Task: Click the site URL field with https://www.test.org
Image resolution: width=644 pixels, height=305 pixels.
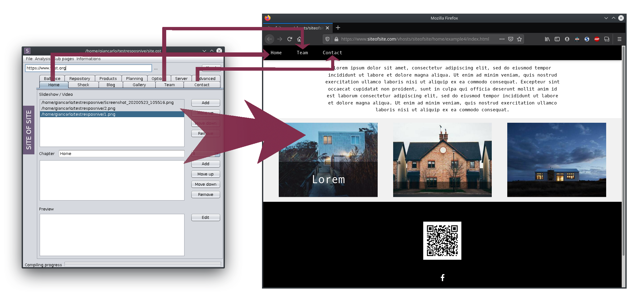Action: pos(88,68)
